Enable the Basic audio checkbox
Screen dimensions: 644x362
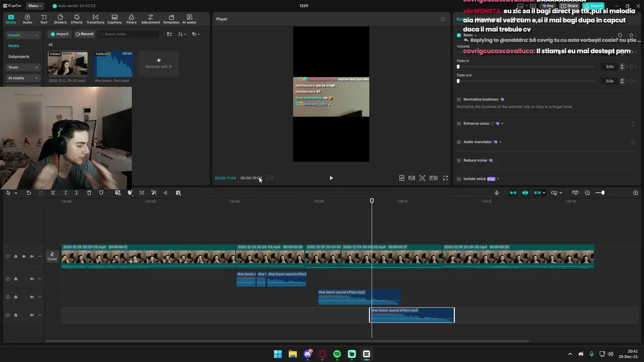459,35
